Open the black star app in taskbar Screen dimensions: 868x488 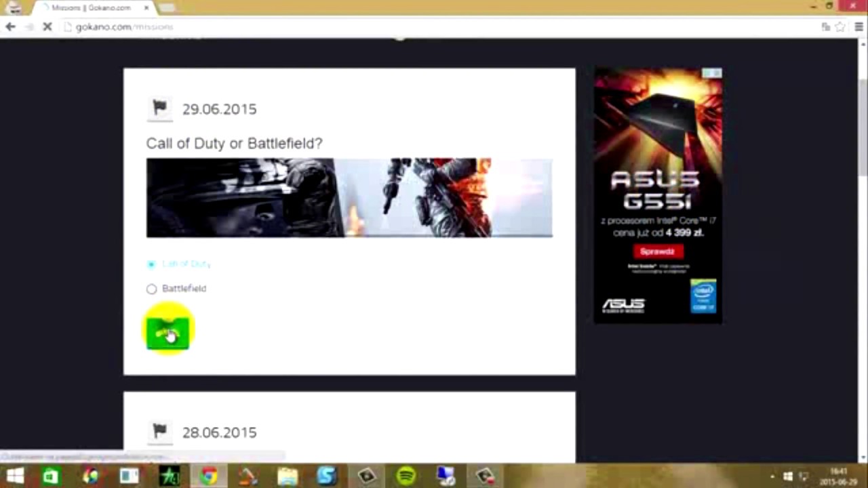[169, 476]
